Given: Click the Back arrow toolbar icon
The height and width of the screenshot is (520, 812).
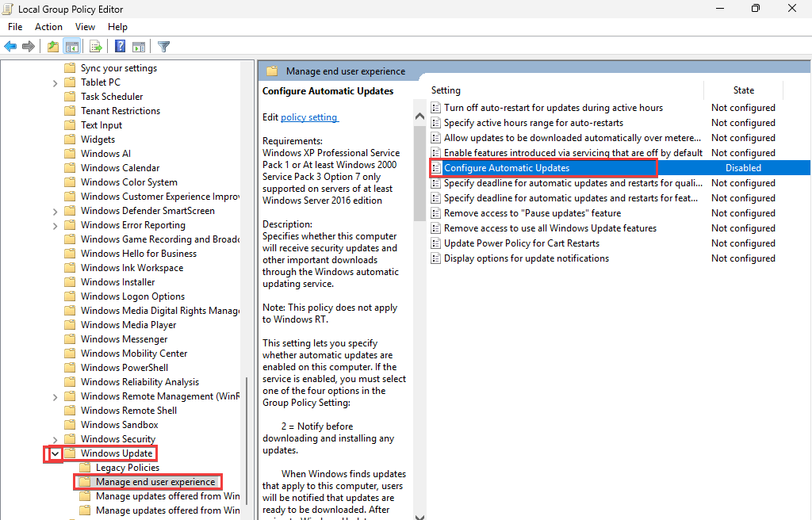Looking at the screenshot, I should [x=10, y=47].
